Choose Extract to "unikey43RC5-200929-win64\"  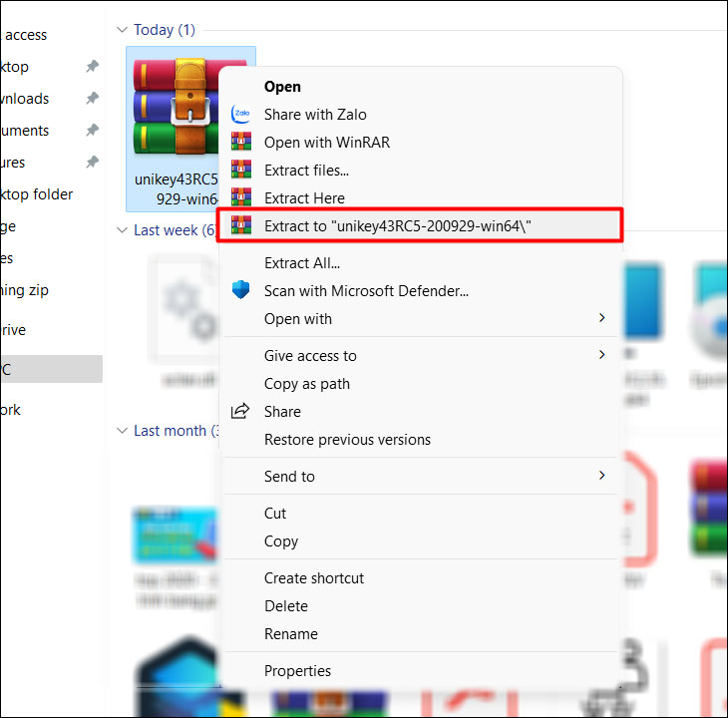(x=397, y=226)
